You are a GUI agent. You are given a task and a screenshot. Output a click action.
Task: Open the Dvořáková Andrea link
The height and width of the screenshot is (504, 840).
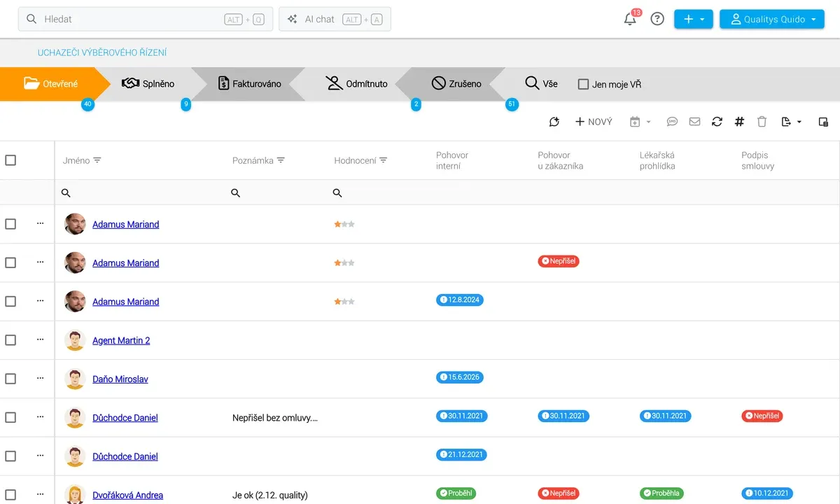pos(128,495)
